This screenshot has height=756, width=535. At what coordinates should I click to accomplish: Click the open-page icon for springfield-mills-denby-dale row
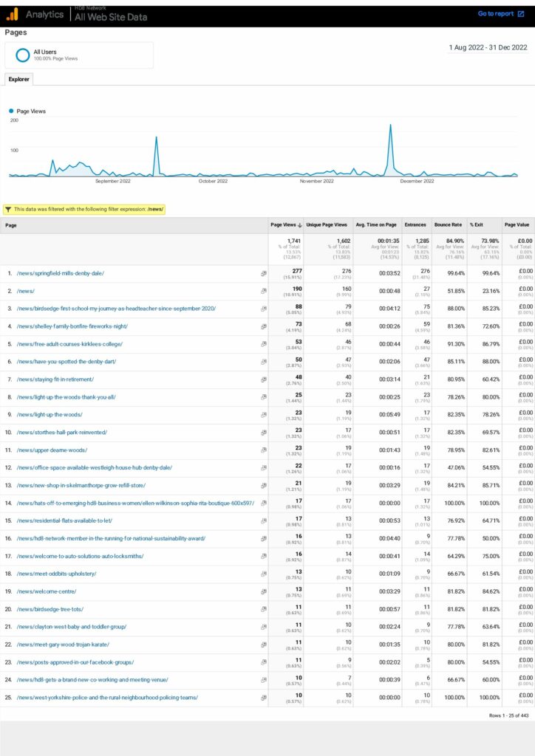click(x=263, y=273)
